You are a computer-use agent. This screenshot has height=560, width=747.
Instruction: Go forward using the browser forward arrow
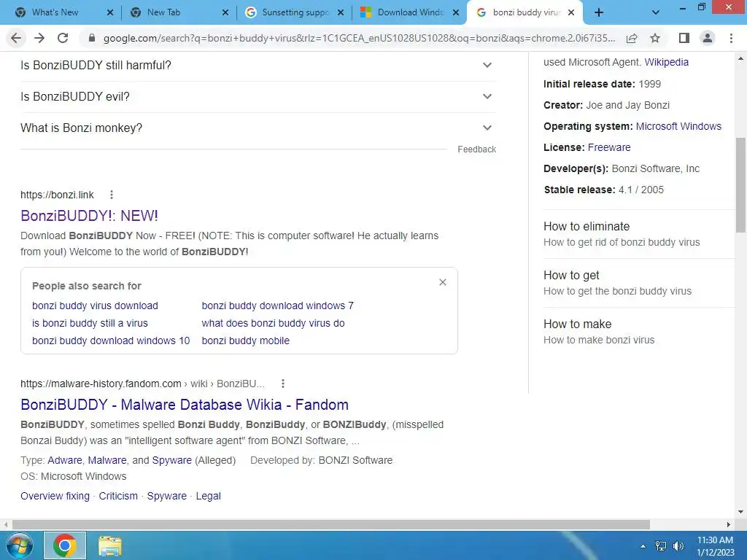click(39, 38)
